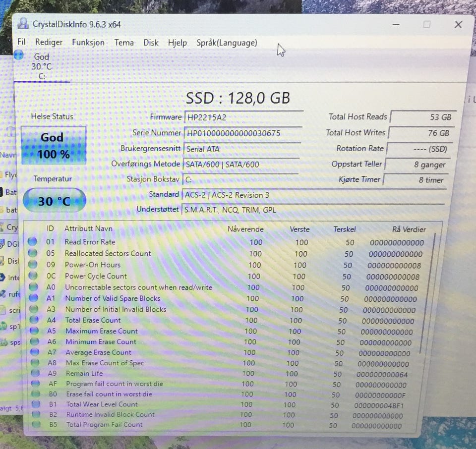The width and height of the screenshot is (476, 449).
Task: Select the C: drive tab with status God
Action: tap(42, 66)
